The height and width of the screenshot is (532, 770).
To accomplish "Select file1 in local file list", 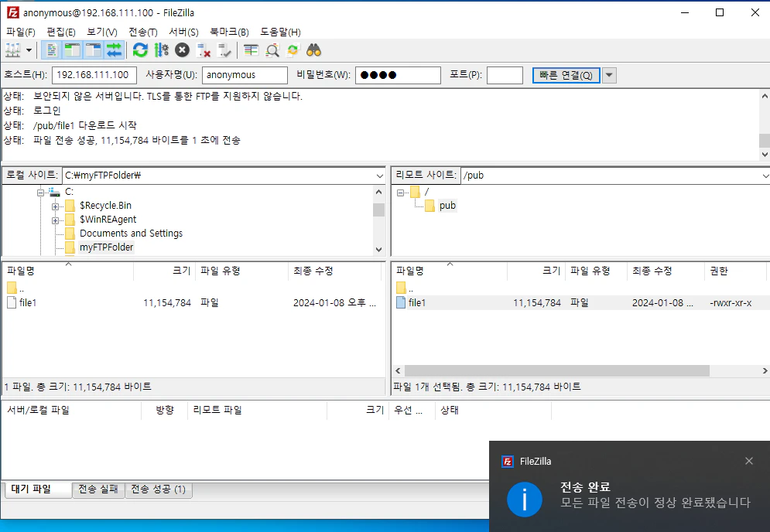I will coord(28,303).
